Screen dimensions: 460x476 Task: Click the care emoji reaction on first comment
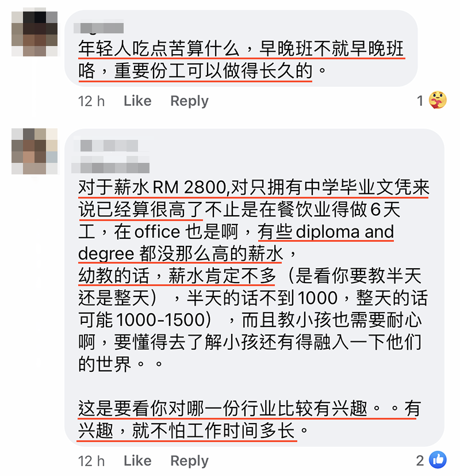click(x=438, y=100)
